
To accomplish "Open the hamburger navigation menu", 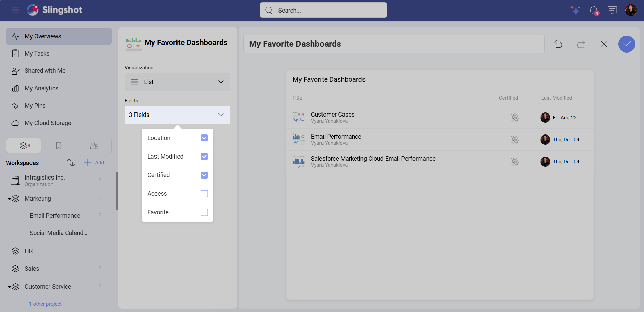I will [15, 10].
